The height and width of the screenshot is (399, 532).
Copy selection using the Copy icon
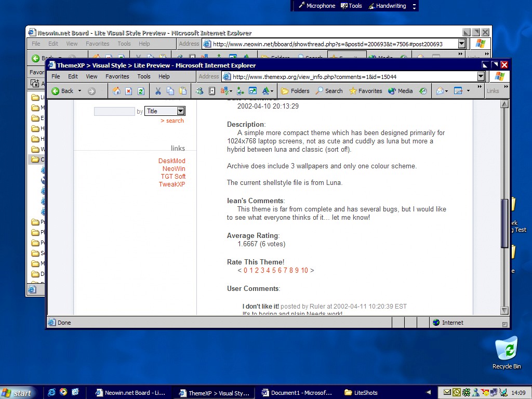coord(170,91)
